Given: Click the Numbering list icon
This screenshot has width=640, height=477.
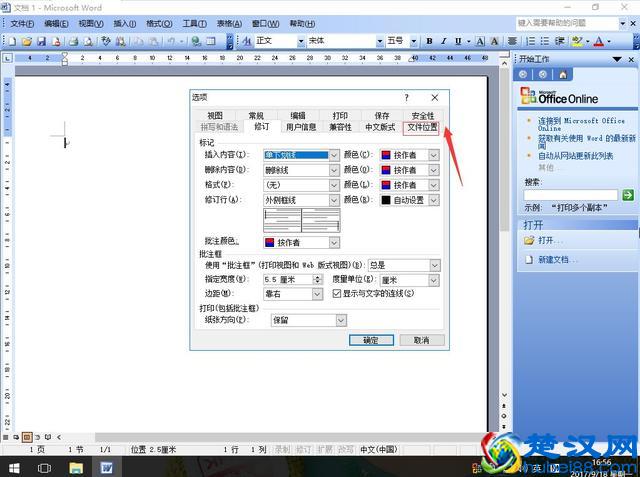Looking at the screenshot, I should 530,41.
